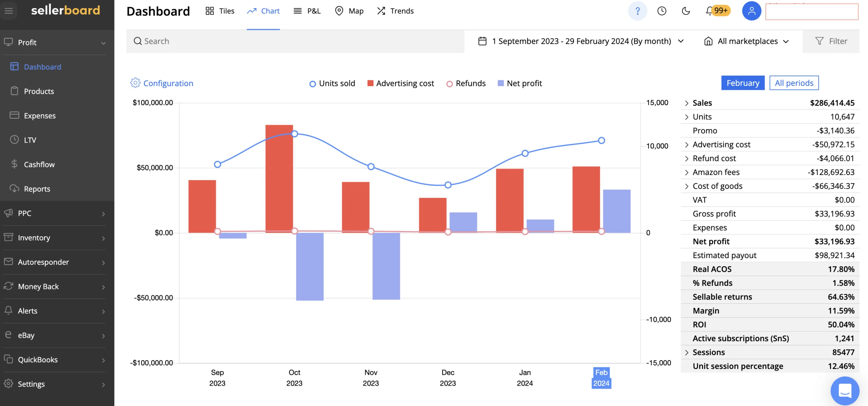Open the All marketplaces dropdown
The image size is (868, 406).
pyautogui.click(x=746, y=41)
